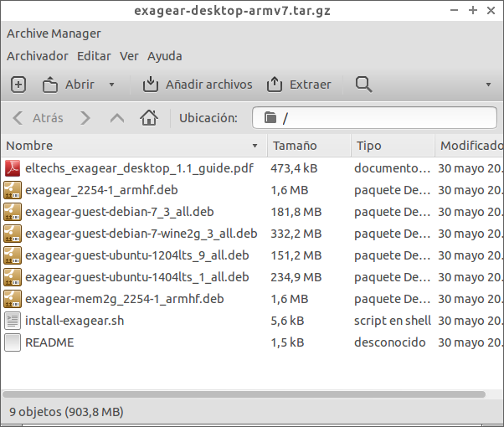Select exagear-guest-ubuntu-1204lts_9_all.deb

click(x=137, y=255)
